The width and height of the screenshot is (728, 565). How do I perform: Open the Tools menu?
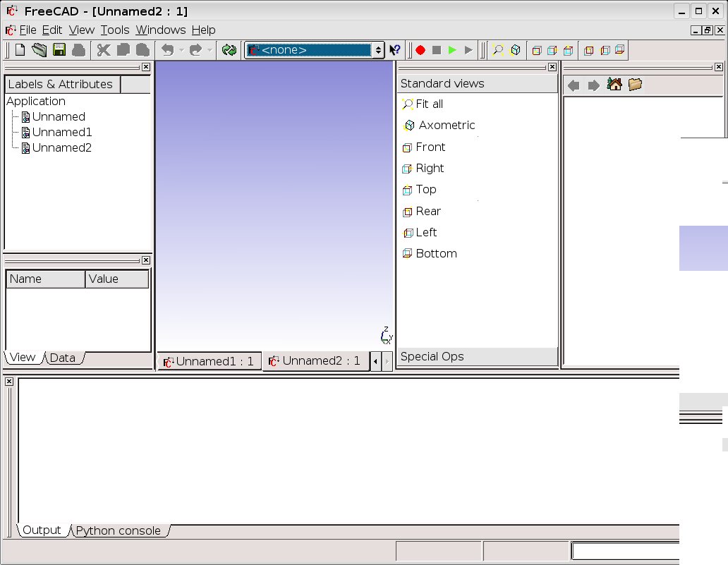(x=114, y=30)
